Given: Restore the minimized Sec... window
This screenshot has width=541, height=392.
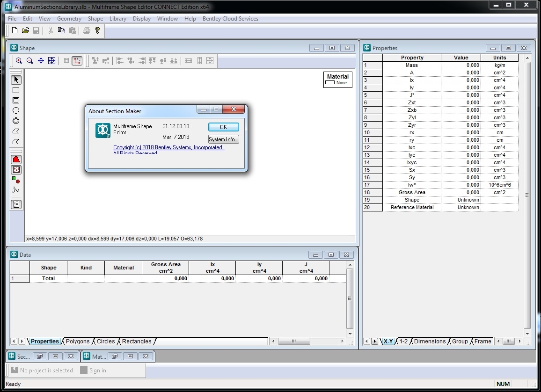Looking at the screenshot, I should (x=40, y=356).
